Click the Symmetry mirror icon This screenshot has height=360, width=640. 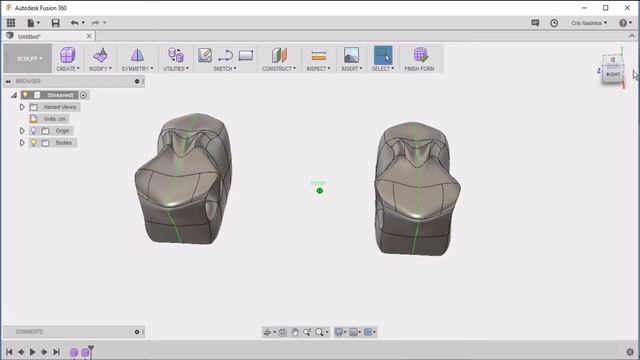click(137, 55)
